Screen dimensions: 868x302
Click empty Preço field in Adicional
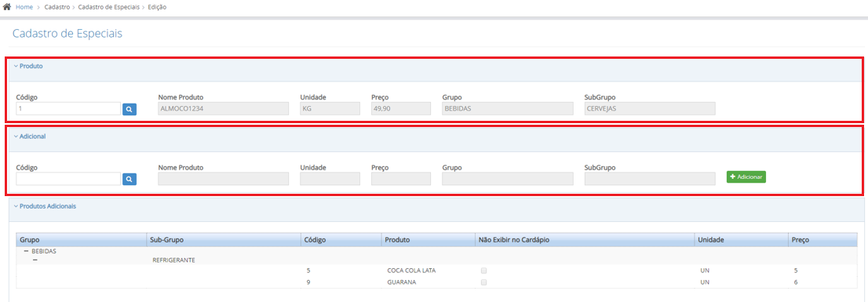401,179
